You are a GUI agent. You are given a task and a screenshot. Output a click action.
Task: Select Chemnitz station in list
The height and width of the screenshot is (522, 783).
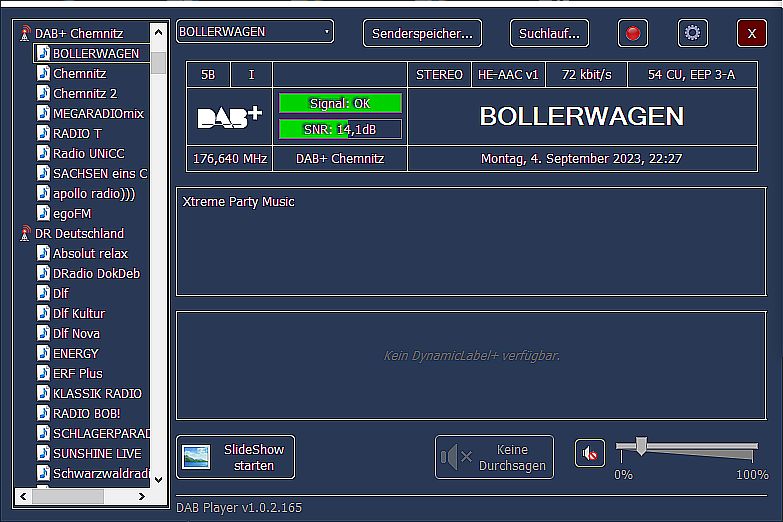(79, 73)
